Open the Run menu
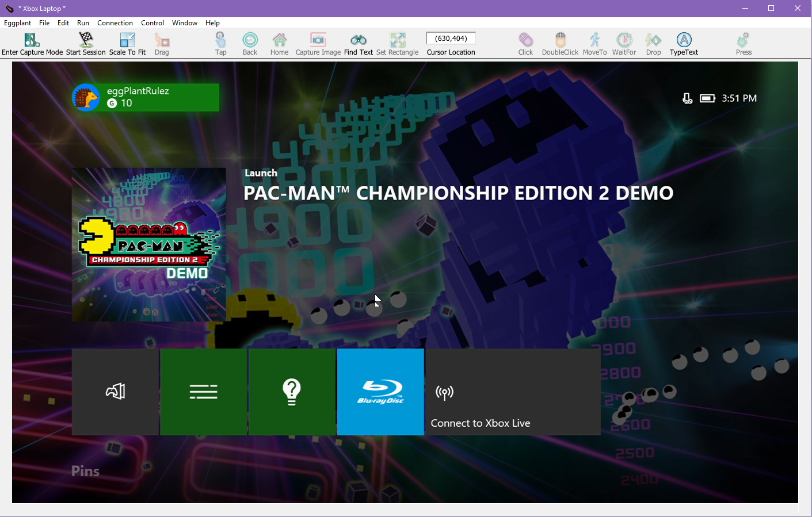 click(83, 23)
